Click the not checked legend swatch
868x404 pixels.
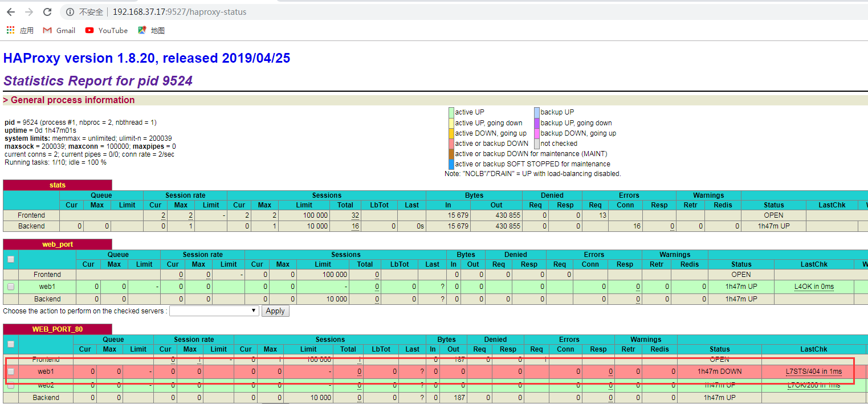pos(537,143)
